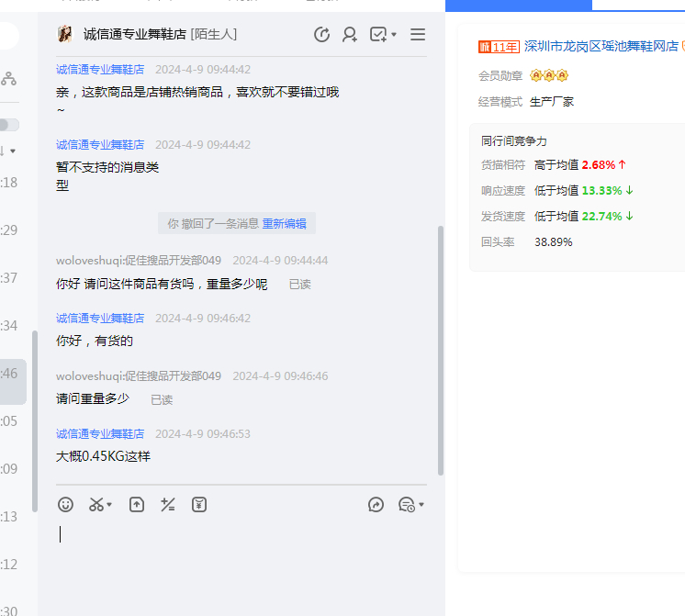Open the calculator icon in chat toolbar

coord(168,504)
